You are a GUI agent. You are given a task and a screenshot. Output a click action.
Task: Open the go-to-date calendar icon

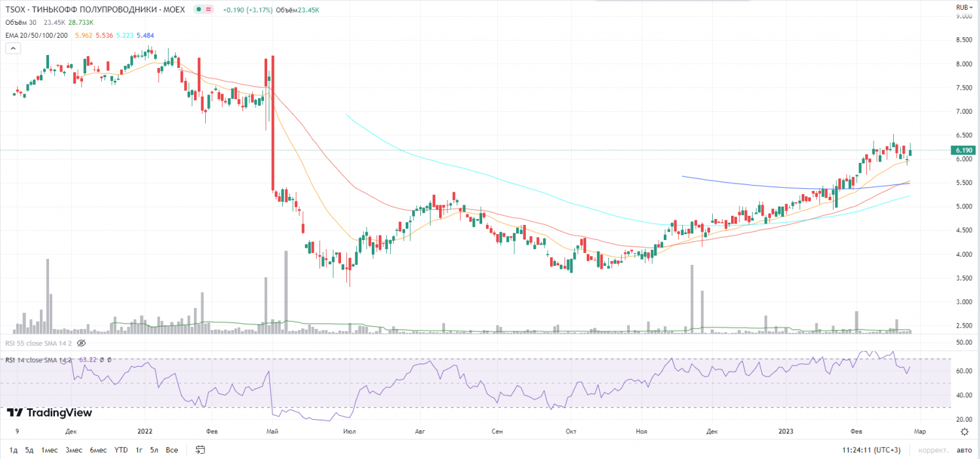coord(201,450)
